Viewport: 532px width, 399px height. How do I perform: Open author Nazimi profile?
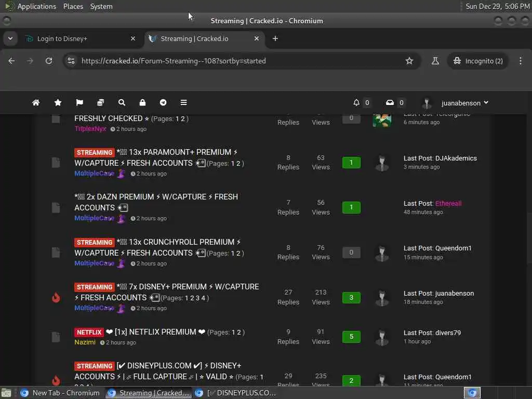click(x=85, y=342)
